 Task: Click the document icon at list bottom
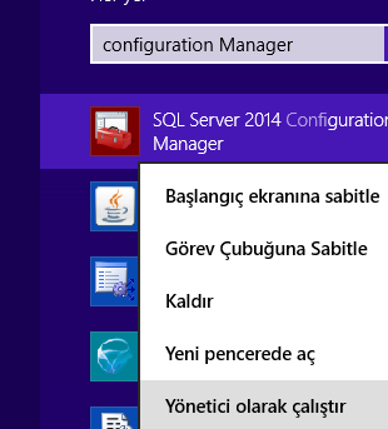pos(114,418)
